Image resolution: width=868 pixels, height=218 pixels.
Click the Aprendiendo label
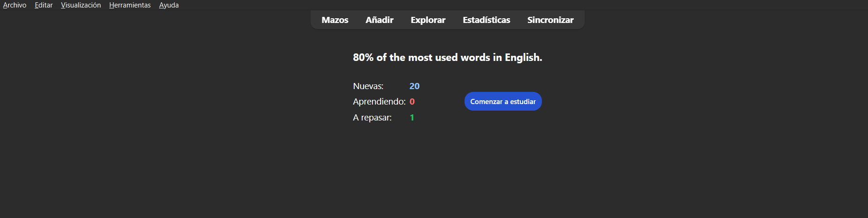(379, 102)
